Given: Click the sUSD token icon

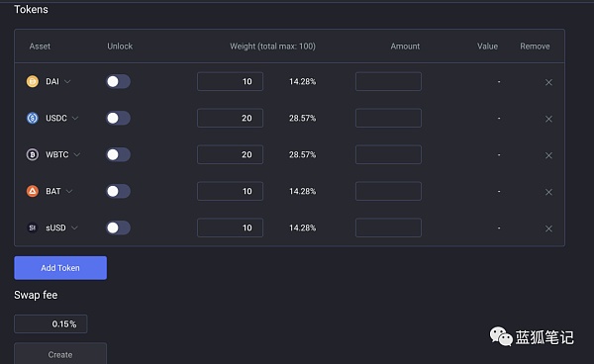Looking at the screenshot, I should click(x=33, y=227).
